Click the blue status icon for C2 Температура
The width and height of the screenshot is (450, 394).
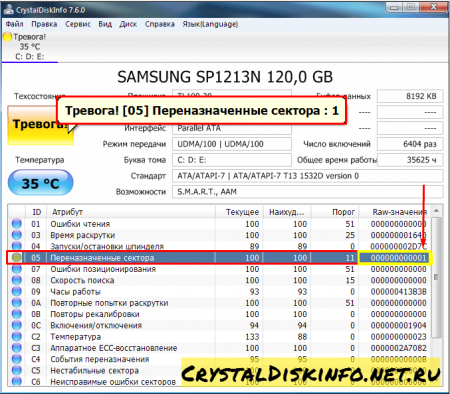coord(16,337)
